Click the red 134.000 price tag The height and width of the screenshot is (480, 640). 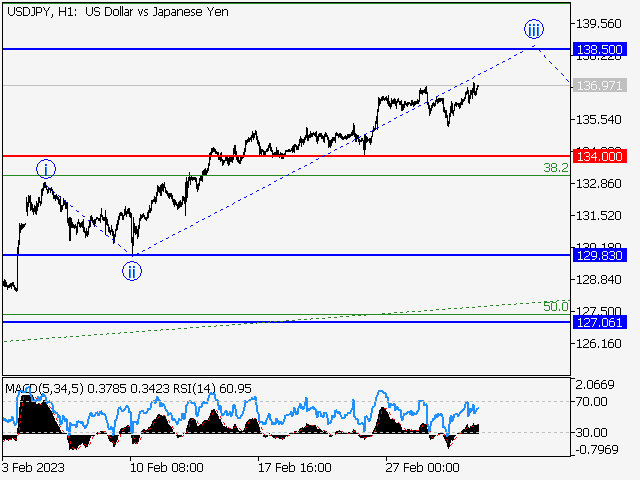[x=600, y=156]
